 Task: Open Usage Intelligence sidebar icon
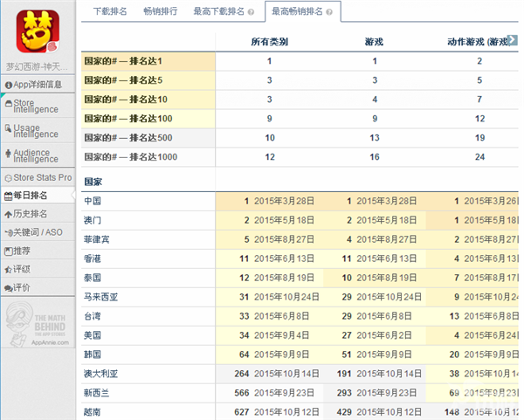pyautogui.click(x=9, y=128)
